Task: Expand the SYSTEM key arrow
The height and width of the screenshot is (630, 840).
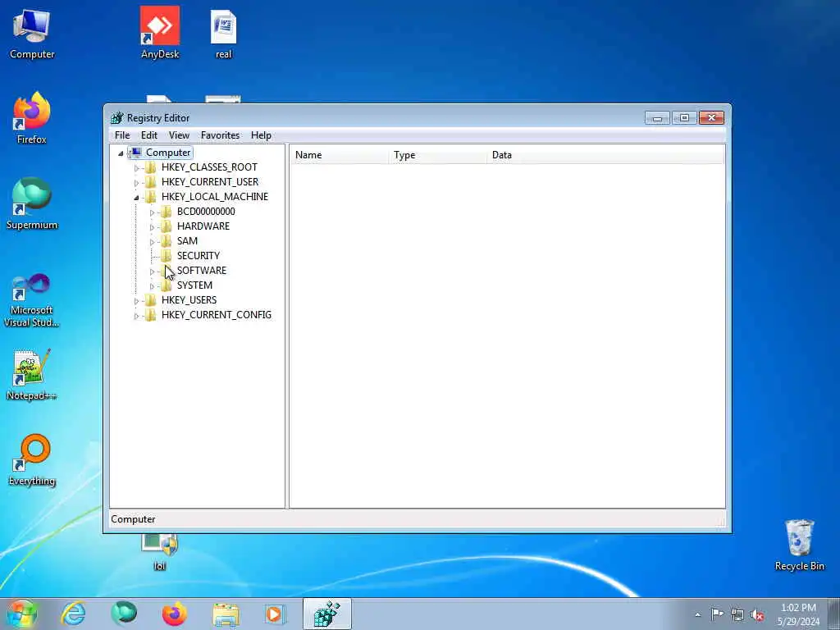Action: [x=152, y=286]
